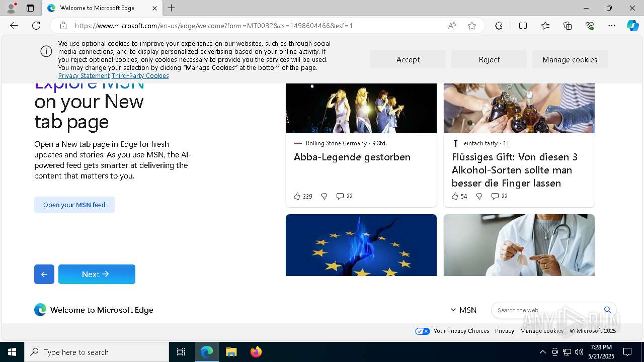
Task: Reject optional cookies
Action: coord(489,59)
